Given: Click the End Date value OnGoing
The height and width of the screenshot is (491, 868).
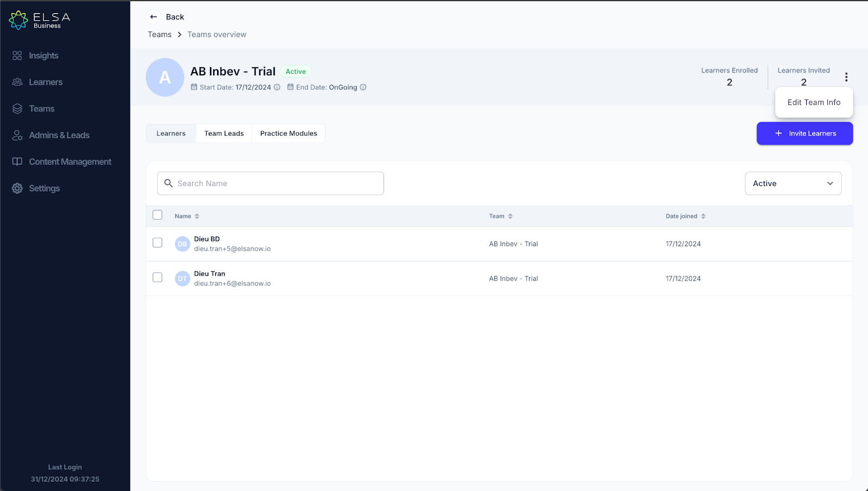Looking at the screenshot, I should (x=343, y=87).
